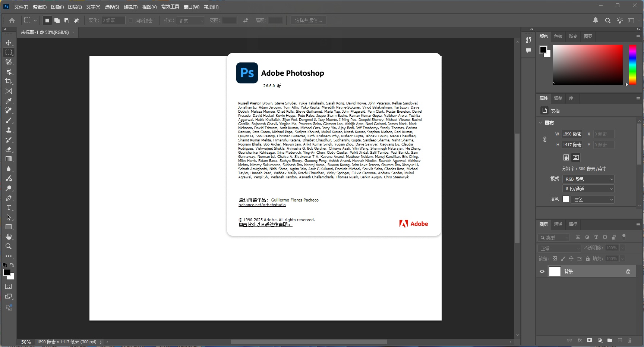Pick a color in the color field
The image size is (644, 347).
(588, 65)
